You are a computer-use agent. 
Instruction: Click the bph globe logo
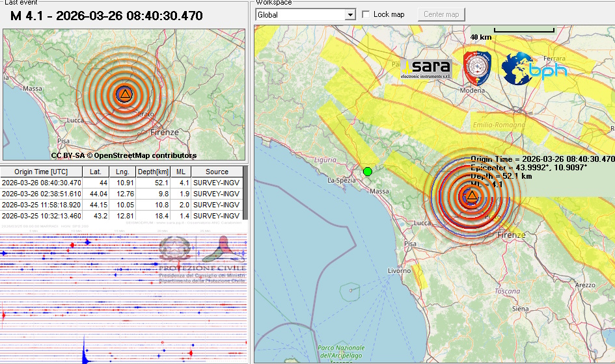[534, 69]
